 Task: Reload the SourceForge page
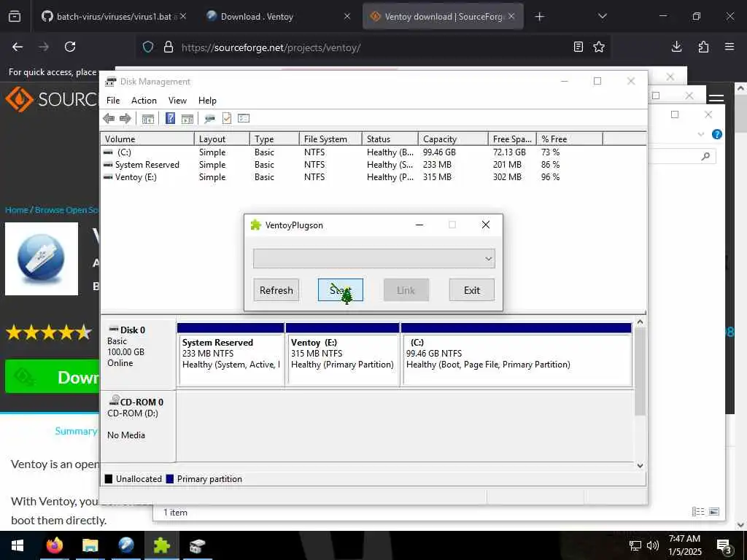tap(70, 47)
